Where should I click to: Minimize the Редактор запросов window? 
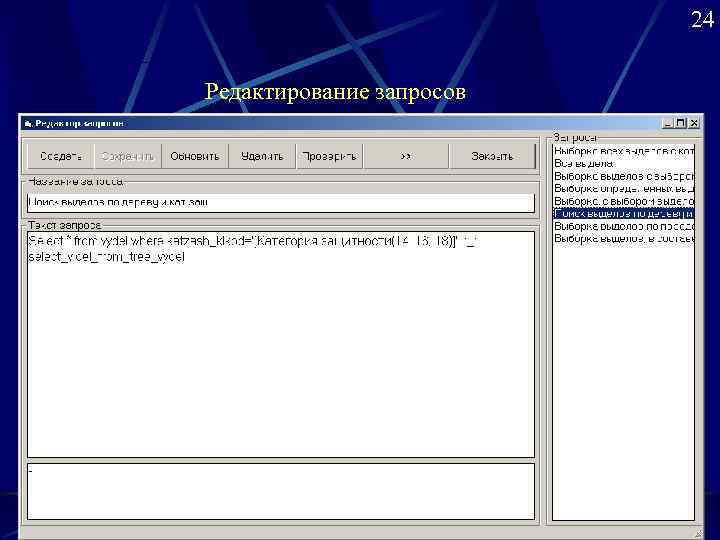[x=668, y=123]
